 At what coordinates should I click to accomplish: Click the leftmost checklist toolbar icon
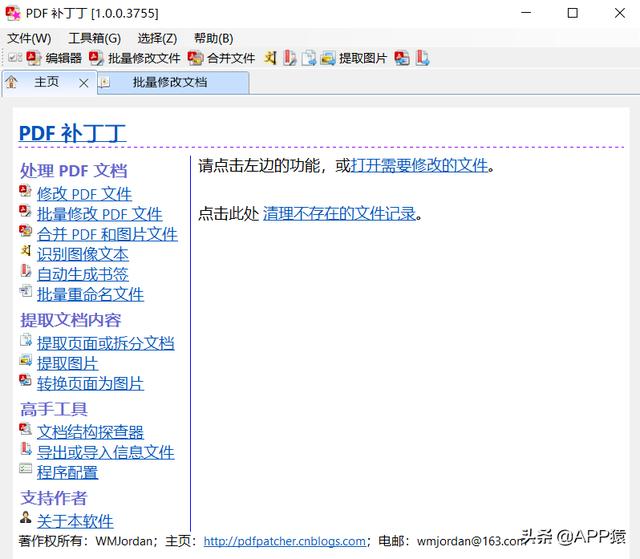point(15,58)
